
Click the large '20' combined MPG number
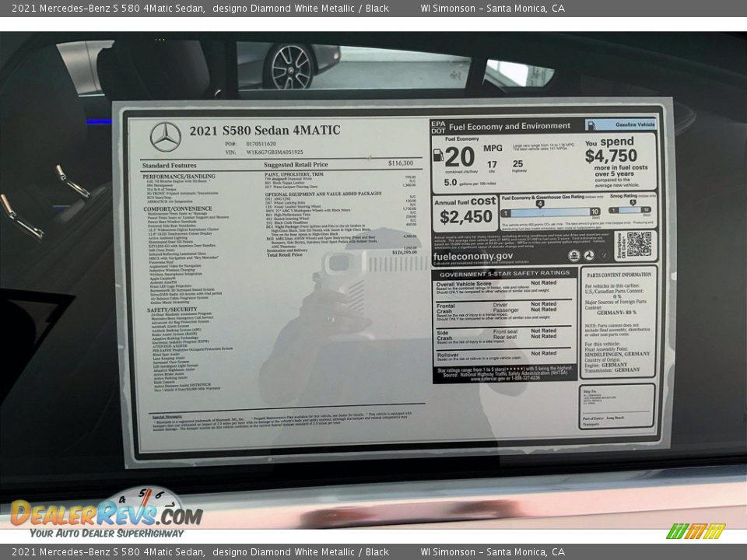coord(459,157)
